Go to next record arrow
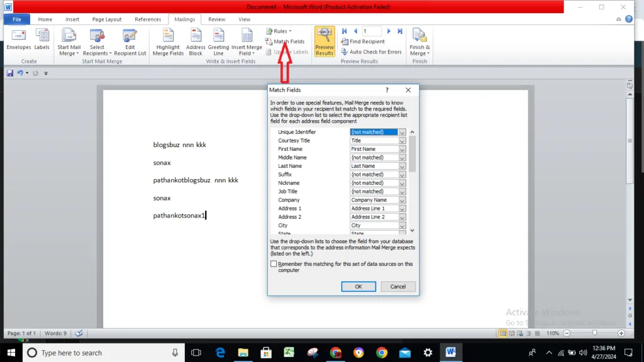644x362 pixels. click(389, 31)
